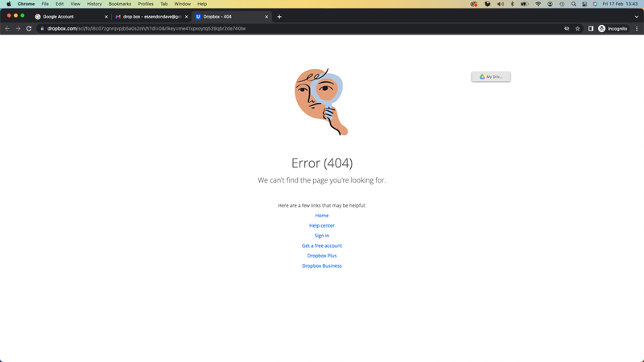Click the Siri icon in menu bar
The height and width of the screenshot is (362, 644).
tap(595, 4)
